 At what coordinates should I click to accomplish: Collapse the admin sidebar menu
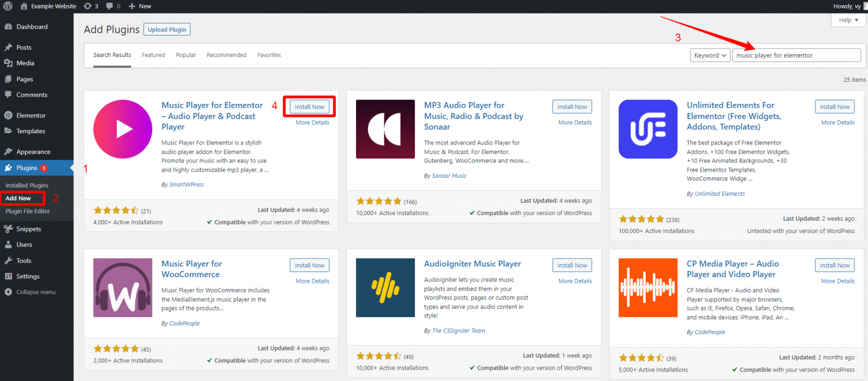(36, 292)
